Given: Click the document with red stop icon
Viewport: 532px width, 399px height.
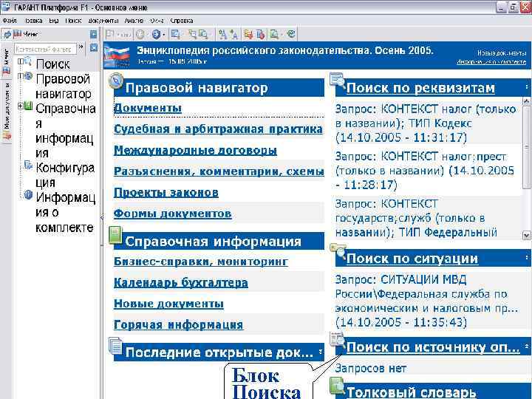Looking at the screenshot, I should [x=260, y=34].
